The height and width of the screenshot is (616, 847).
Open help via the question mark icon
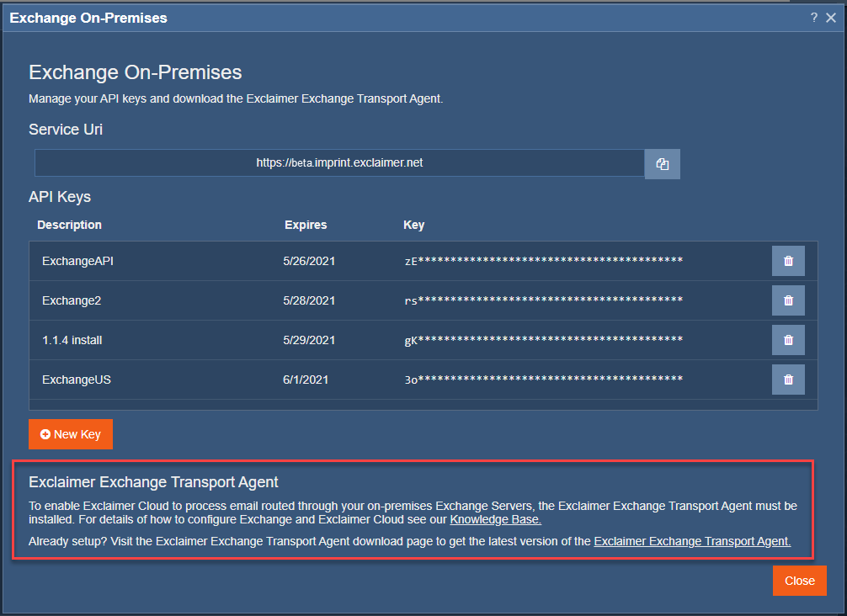click(x=814, y=18)
